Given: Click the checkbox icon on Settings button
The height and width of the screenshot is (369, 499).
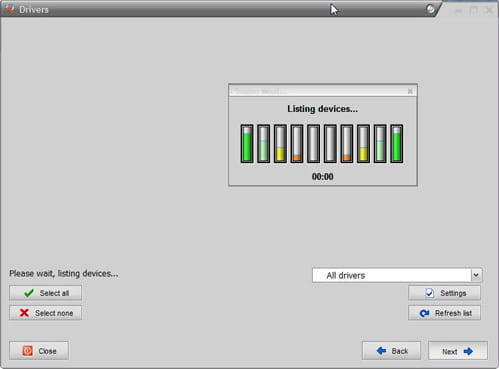Looking at the screenshot, I should tap(429, 293).
